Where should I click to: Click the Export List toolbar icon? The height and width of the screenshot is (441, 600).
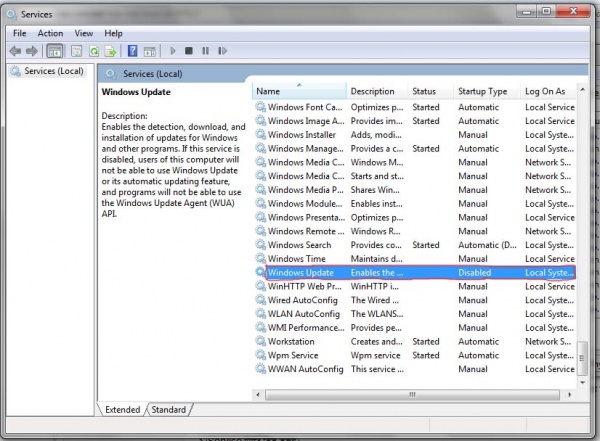coord(109,51)
